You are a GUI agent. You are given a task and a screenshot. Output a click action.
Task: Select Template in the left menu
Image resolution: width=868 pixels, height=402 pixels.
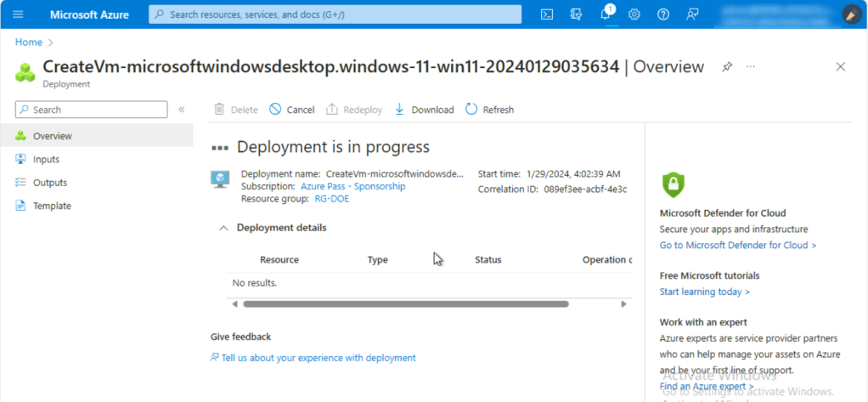click(52, 206)
